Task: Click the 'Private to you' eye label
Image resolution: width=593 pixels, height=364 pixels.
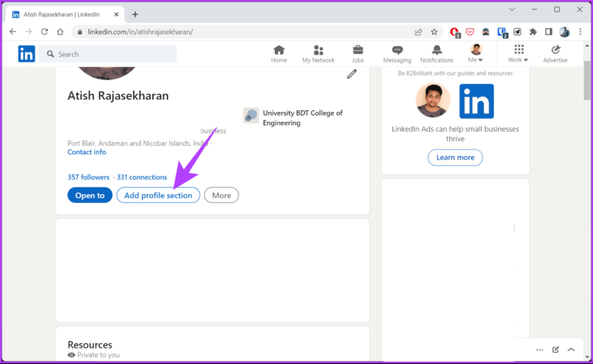Action: tap(93, 355)
